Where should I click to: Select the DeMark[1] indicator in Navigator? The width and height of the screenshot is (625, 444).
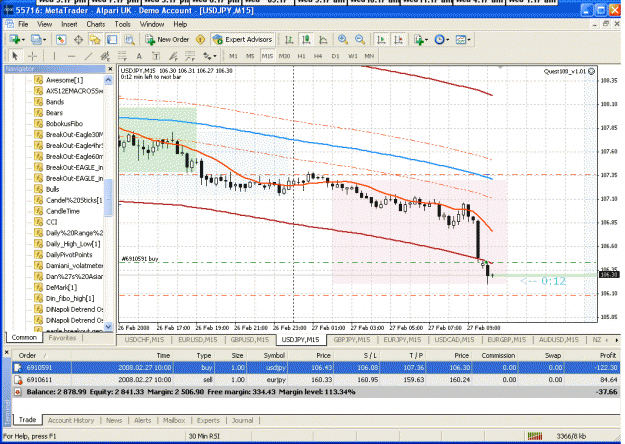click(x=61, y=287)
